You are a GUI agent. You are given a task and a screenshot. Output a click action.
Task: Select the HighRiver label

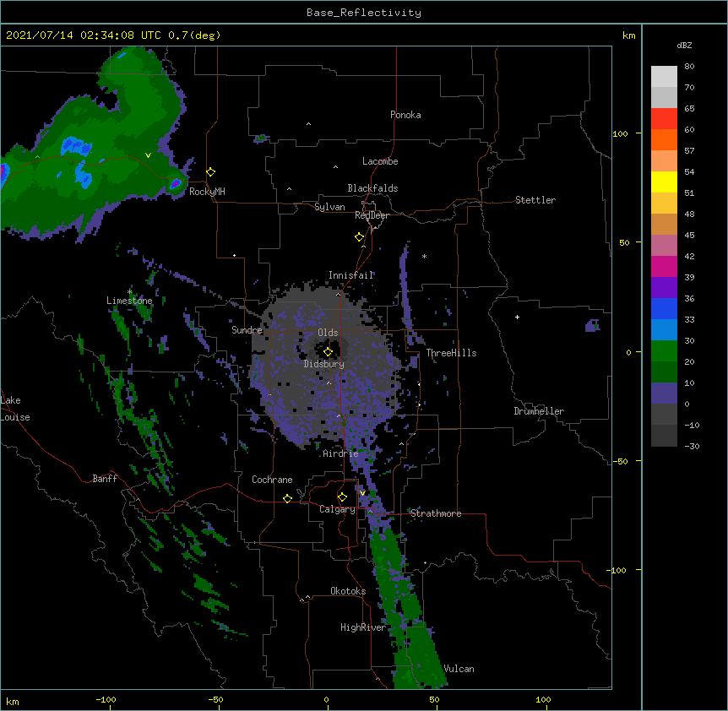point(363,627)
